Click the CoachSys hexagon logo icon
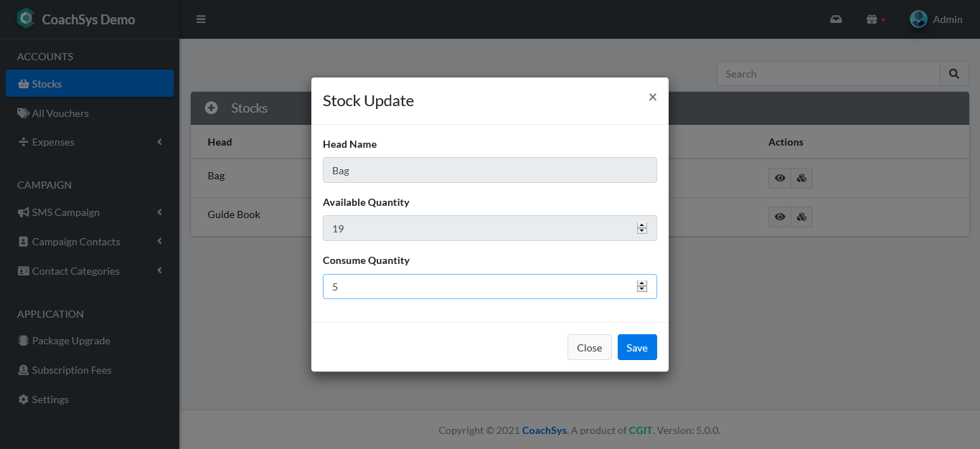Screen dimensions: 980x449 (x=26, y=19)
